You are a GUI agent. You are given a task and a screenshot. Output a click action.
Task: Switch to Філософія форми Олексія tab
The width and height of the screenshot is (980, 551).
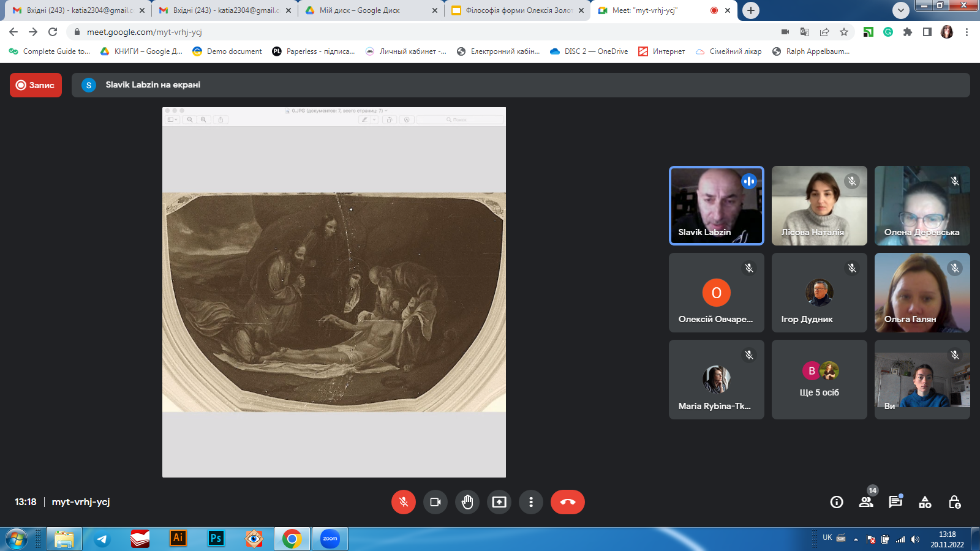coord(518,10)
